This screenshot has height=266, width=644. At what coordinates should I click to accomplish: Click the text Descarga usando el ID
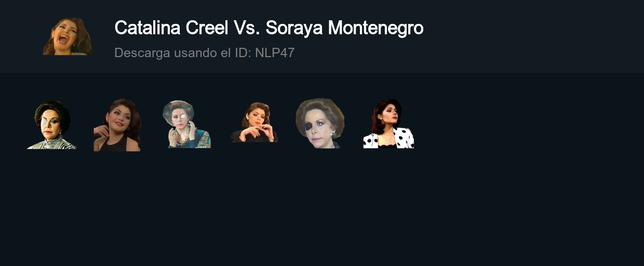click(x=183, y=52)
